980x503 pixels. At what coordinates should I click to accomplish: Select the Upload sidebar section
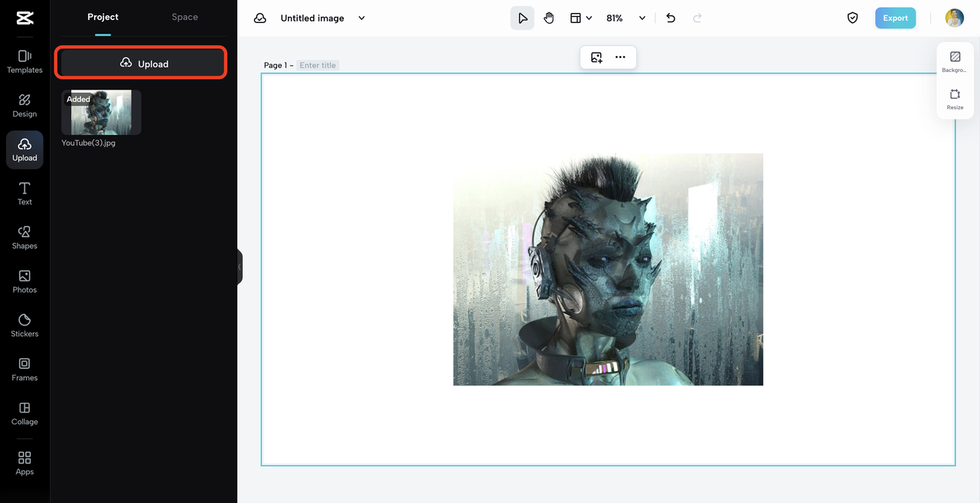pyautogui.click(x=24, y=150)
